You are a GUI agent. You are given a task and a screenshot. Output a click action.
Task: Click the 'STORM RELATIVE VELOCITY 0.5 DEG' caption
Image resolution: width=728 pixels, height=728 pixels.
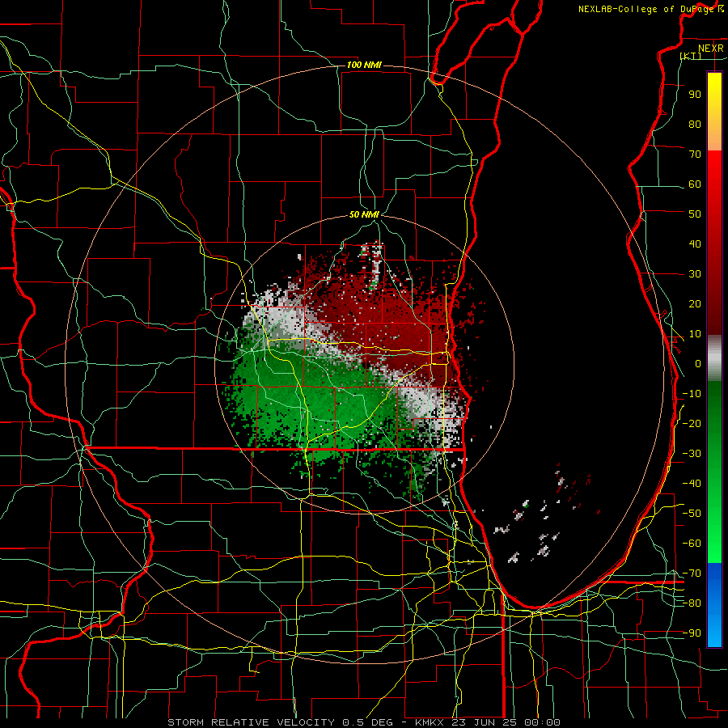tap(280, 722)
